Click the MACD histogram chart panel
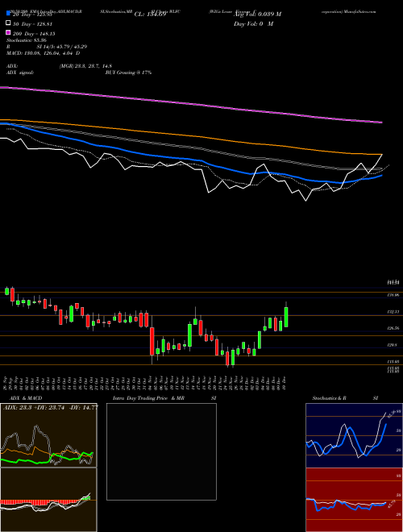 point(48,500)
